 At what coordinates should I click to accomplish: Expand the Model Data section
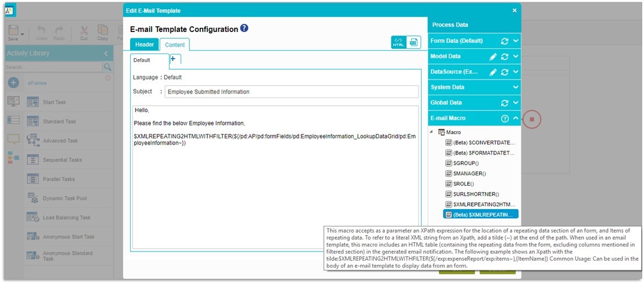click(x=516, y=57)
